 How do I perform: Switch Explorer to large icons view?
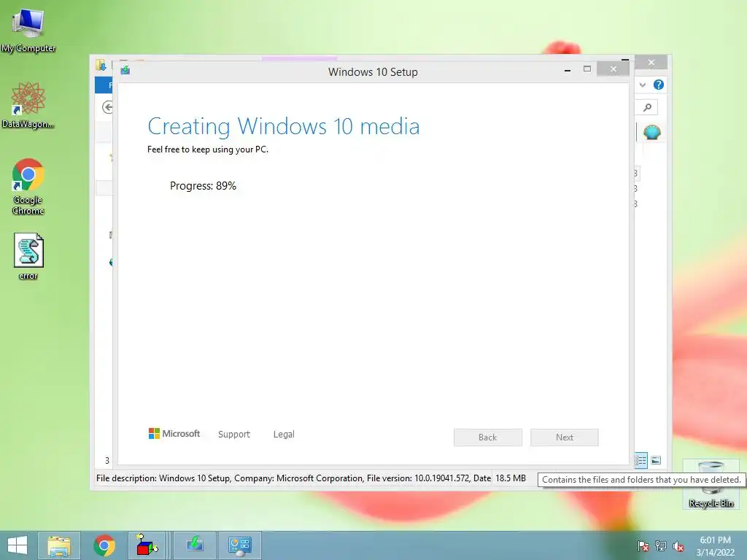(656, 460)
